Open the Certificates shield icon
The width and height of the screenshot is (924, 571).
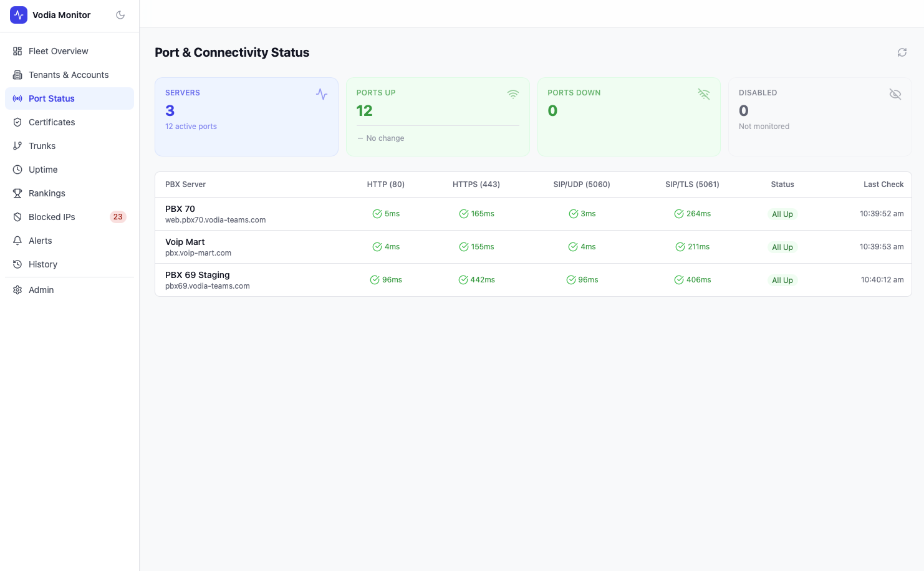pyautogui.click(x=17, y=122)
